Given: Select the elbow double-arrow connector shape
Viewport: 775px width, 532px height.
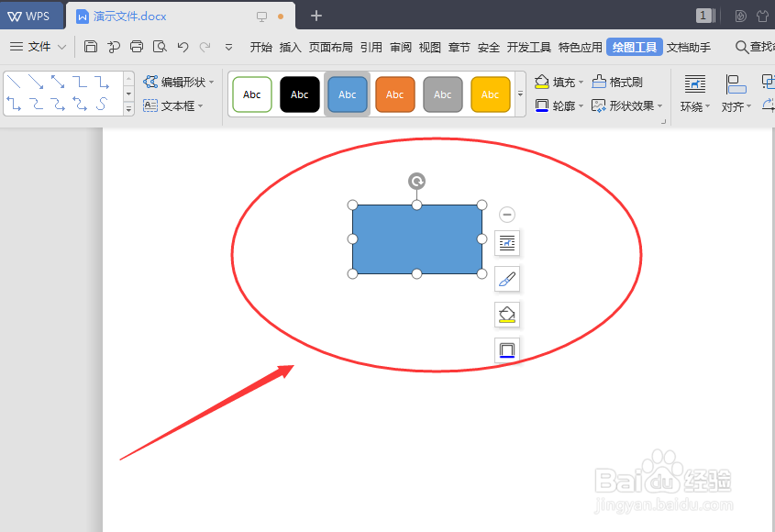Looking at the screenshot, I should point(14,104).
